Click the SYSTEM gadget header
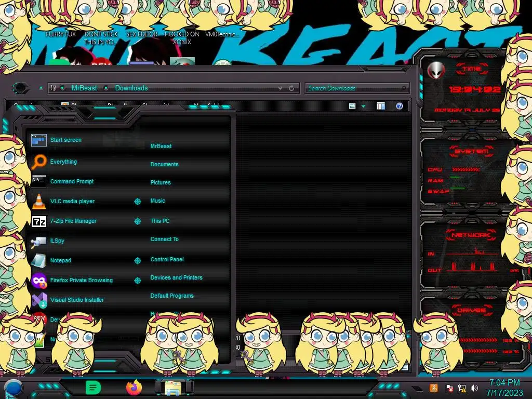The width and height of the screenshot is (532, 399). coord(472,151)
